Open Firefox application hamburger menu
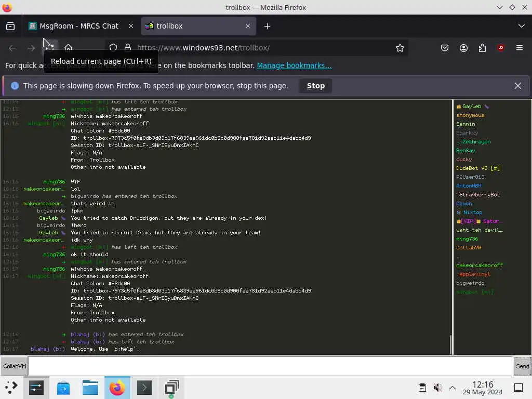The image size is (532, 399). tap(520, 48)
